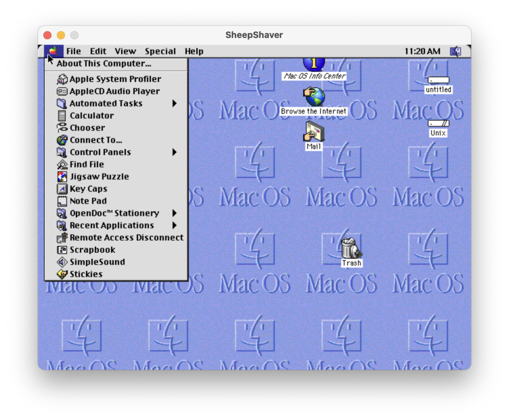Choose the Calculator label in menu
509x420 pixels.
click(92, 116)
